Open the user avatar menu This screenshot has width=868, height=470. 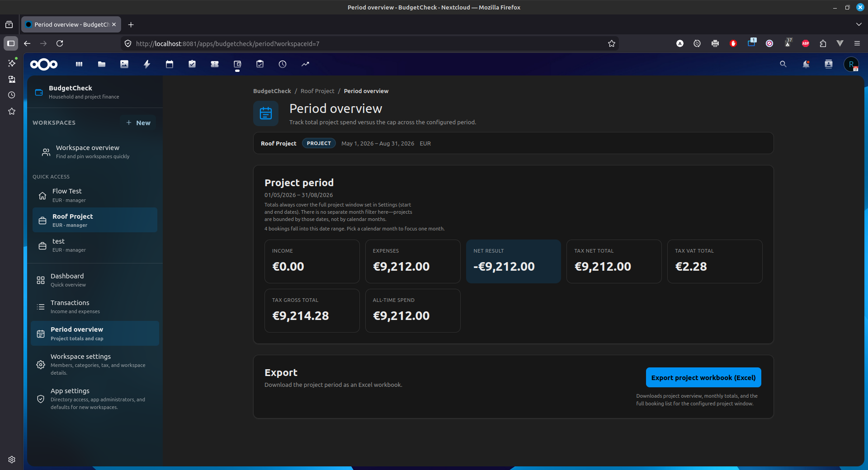click(x=851, y=64)
